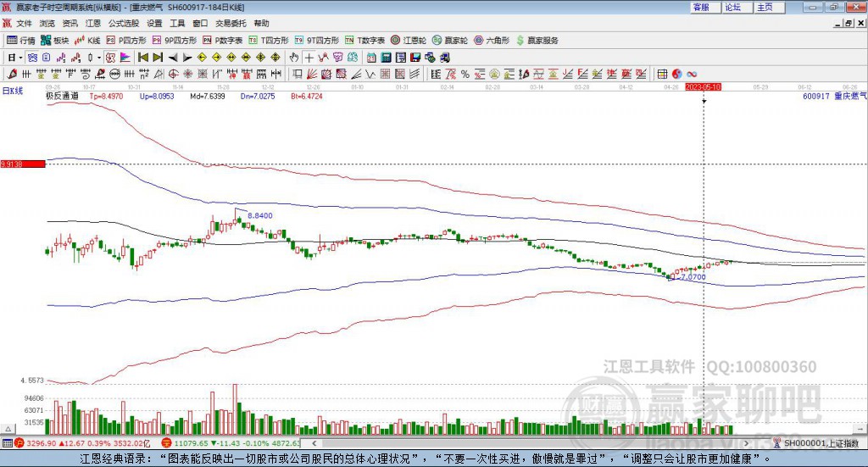Click the 9.9138 red price marker

click(x=23, y=164)
